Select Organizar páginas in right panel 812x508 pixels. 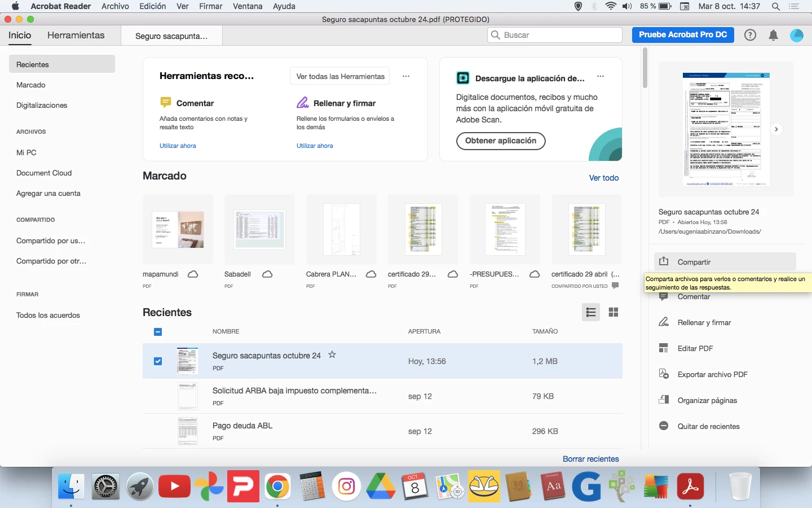coord(707,400)
